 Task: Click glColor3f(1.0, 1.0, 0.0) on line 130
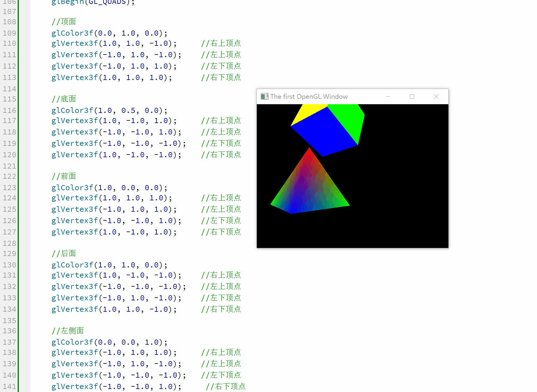pyautogui.click(x=109, y=265)
